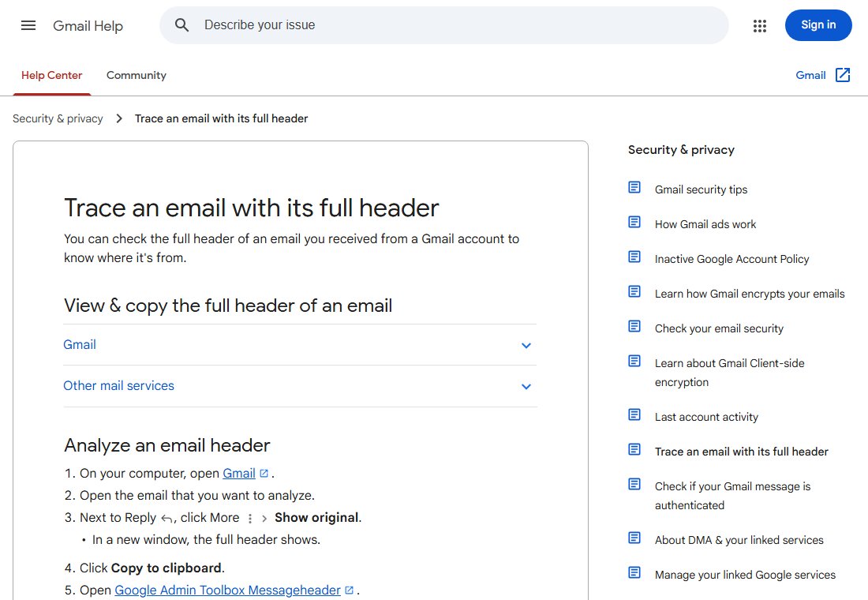The image size is (868, 600).
Task: Click the icon beside Manage your linked Google services
Action: click(634, 572)
